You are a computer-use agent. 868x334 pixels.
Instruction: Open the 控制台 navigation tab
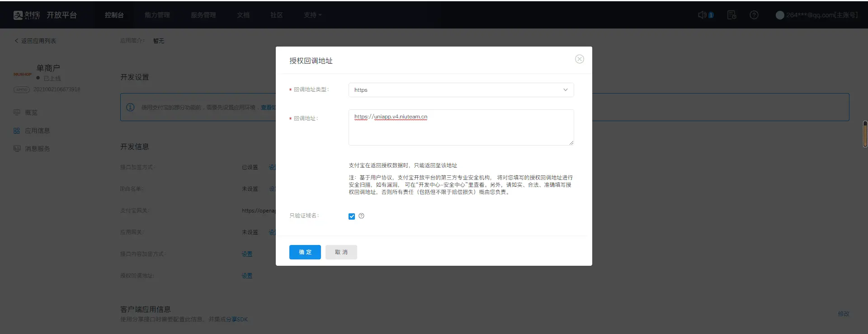pyautogui.click(x=114, y=15)
